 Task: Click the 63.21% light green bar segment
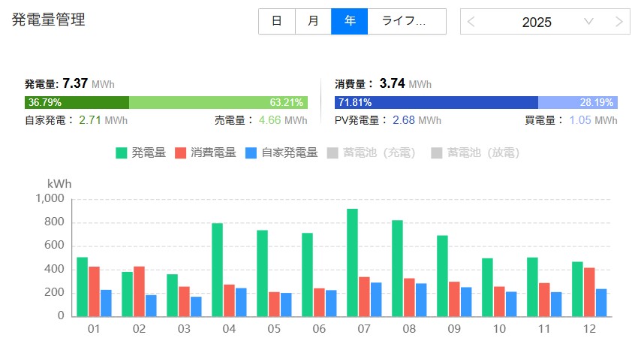pos(218,102)
